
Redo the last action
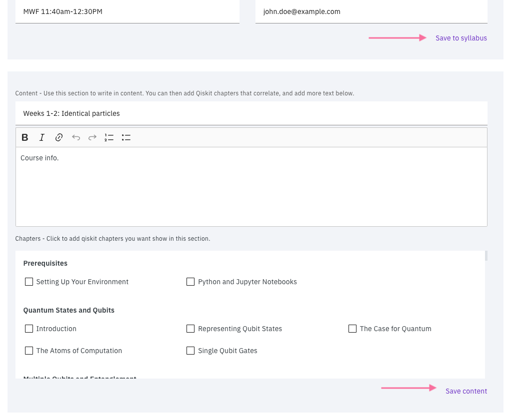coord(92,137)
